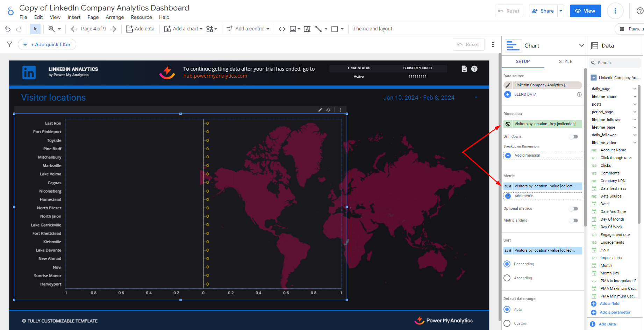Enable the Drill down toggle
Image resolution: width=644 pixels, height=330 pixels.
point(573,137)
